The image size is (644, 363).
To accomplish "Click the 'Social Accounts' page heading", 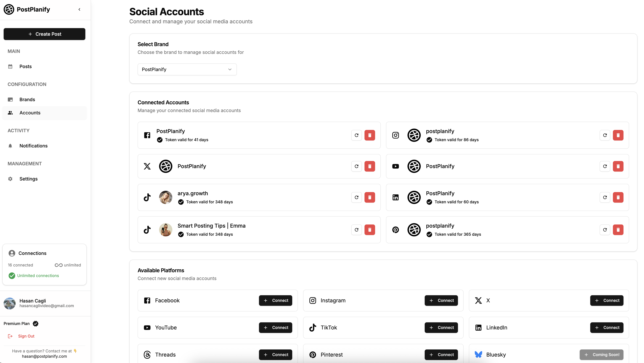I will pyautogui.click(x=167, y=12).
